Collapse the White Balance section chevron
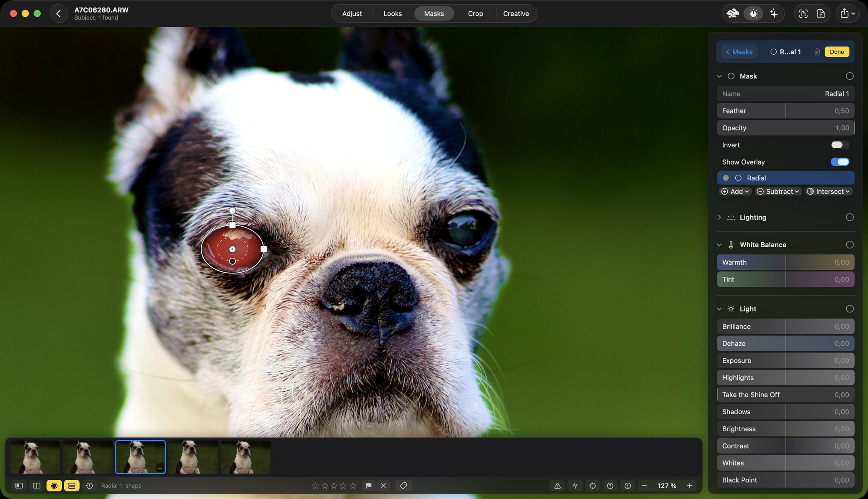Viewport: 868px width, 499px height. point(719,245)
